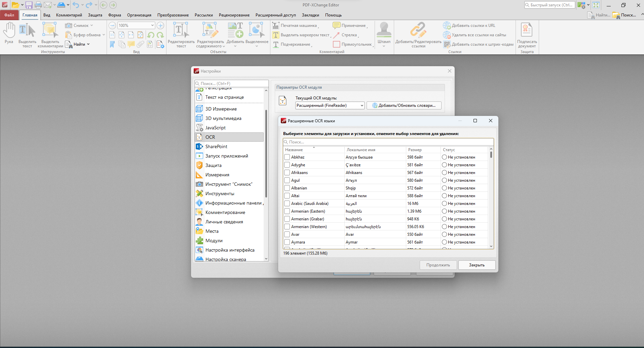Click the OCR languages Поиск field
The width and height of the screenshot is (644, 348).
388,142
